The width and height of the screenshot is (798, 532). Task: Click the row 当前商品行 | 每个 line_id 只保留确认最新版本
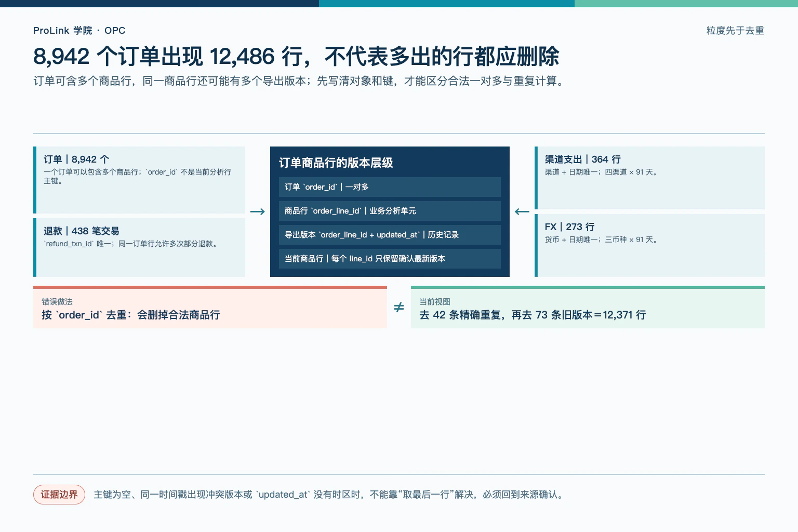pos(390,259)
